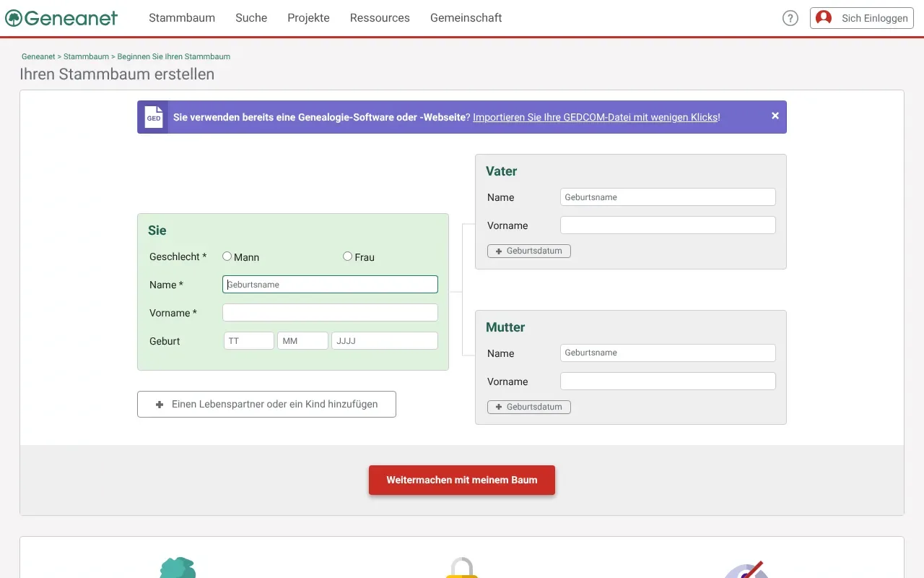Follow the GEDCOM-Datei import link

click(596, 117)
